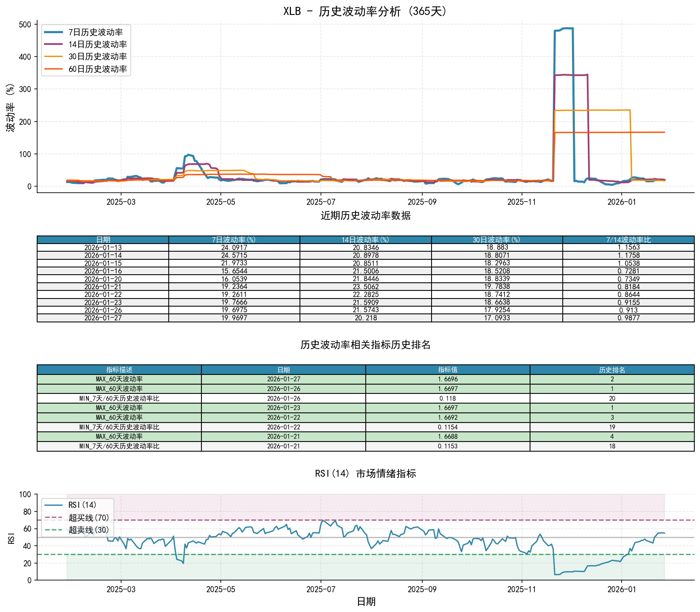
Task: Click the 近期历史波动率数据 section title
Action: (365, 216)
